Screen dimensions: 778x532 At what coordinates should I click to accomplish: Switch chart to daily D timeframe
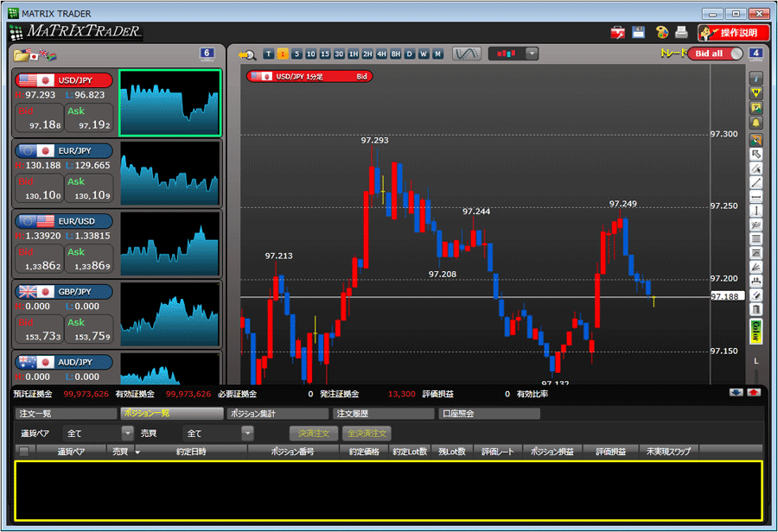tap(410, 54)
